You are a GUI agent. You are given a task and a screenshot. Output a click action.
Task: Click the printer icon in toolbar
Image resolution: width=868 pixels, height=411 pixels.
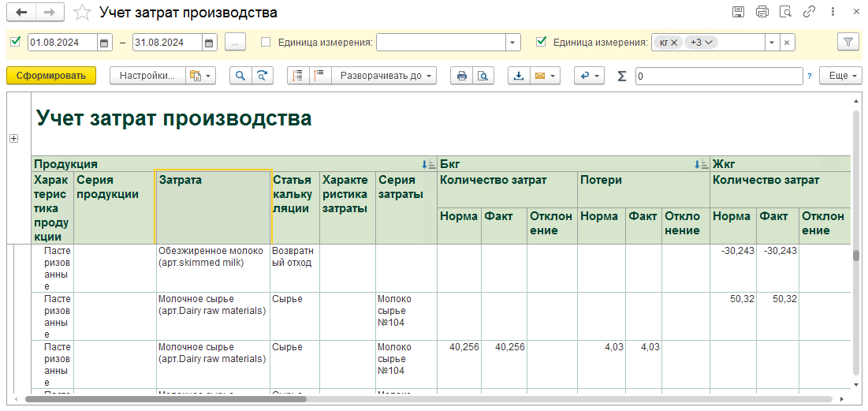(461, 76)
